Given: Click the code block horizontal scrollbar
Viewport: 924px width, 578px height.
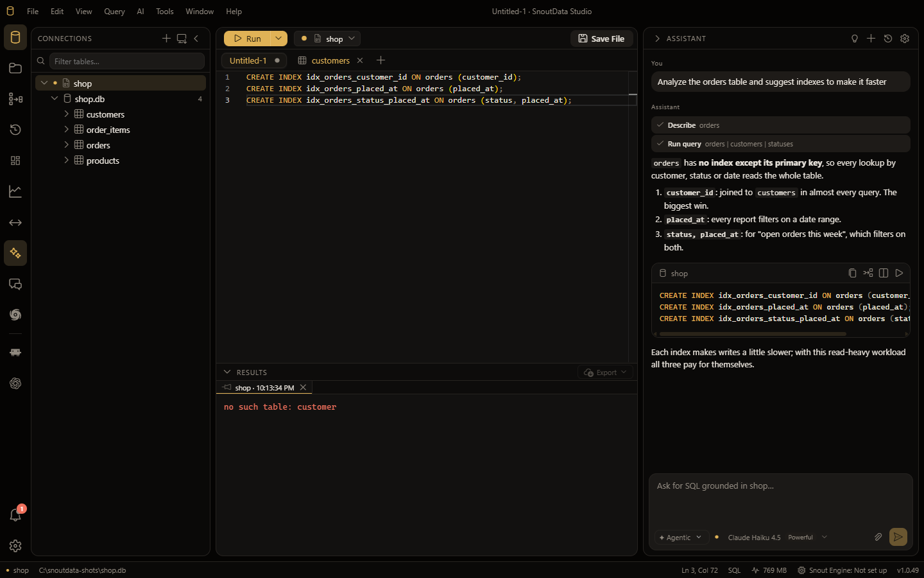Looking at the screenshot, I should click(753, 334).
